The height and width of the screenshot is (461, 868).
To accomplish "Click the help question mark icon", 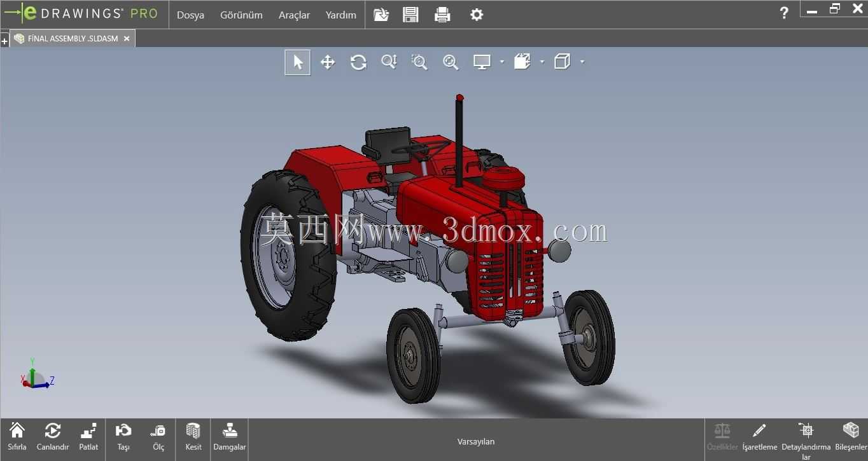I will pos(784,13).
